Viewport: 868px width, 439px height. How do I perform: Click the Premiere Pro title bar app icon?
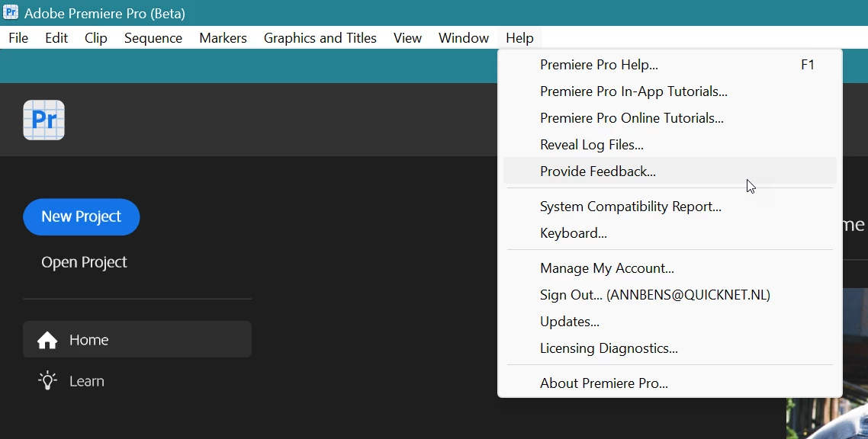tap(11, 12)
